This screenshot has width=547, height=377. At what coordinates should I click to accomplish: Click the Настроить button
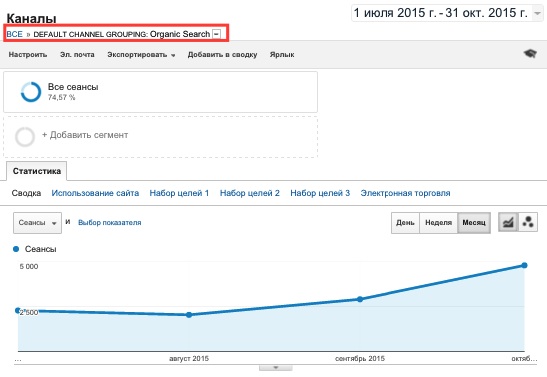(x=28, y=55)
